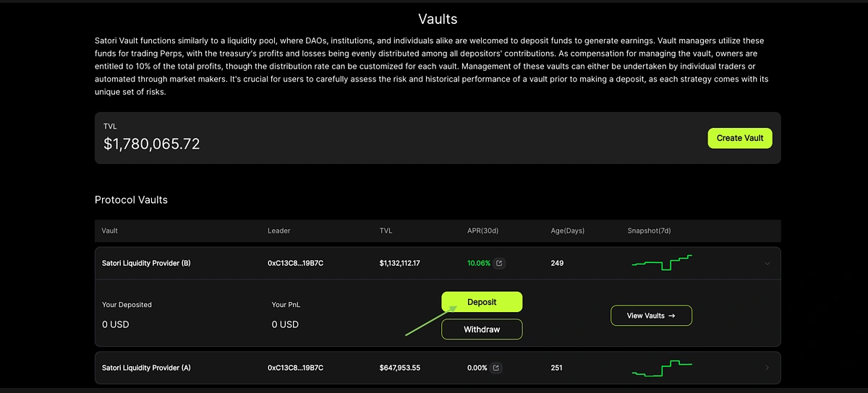
Task: Expand Satori Liquidity Provider (A) row chevron
Action: (x=767, y=368)
